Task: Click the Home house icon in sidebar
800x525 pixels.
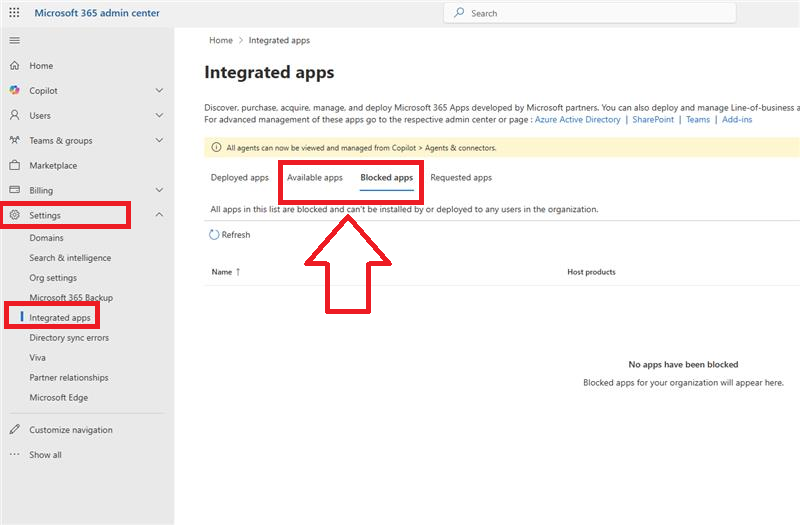Action: click(15, 65)
